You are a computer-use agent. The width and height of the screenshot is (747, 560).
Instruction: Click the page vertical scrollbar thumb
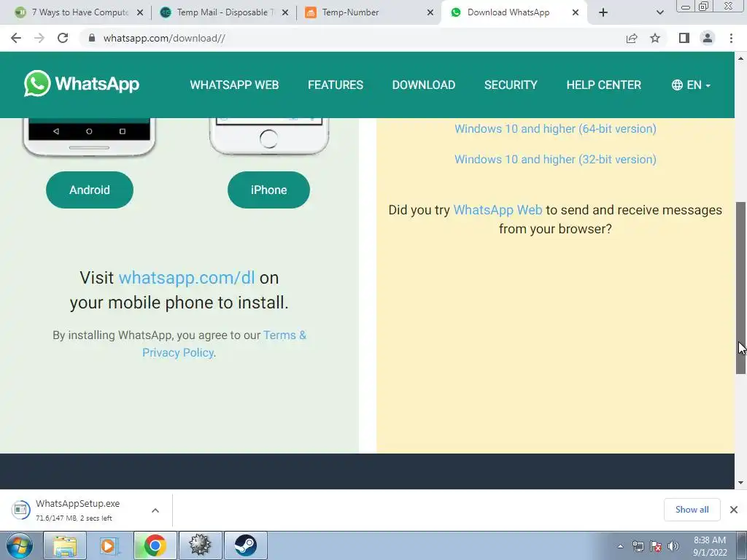[x=741, y=287]
